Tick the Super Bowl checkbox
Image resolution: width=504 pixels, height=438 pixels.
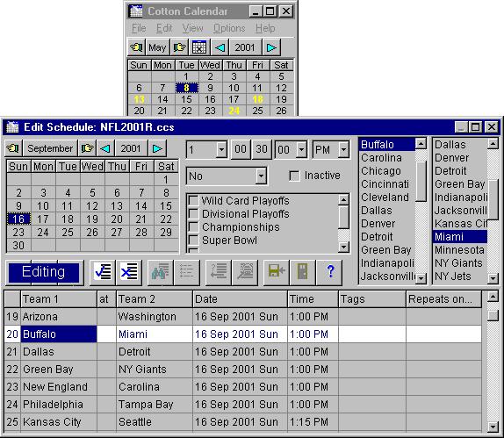click(x=193, y=240)
